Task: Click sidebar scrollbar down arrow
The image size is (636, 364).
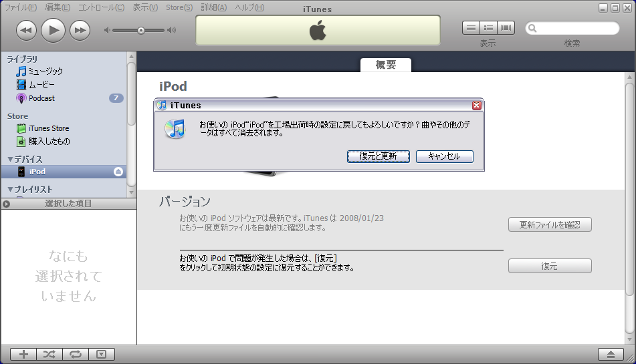Action: tap(131, 193)
